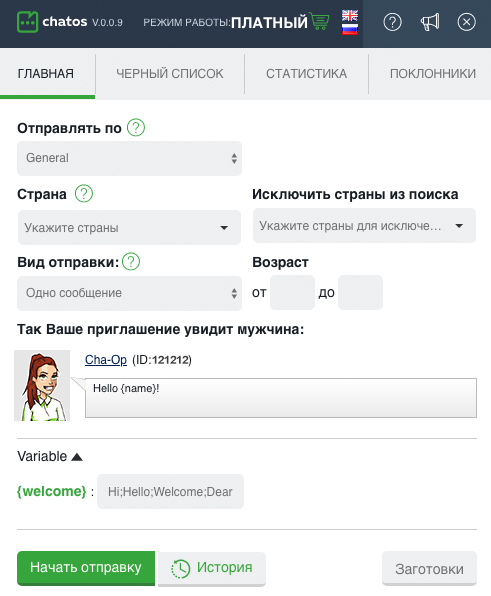Click help icon next to Отправлять по
Screen dimensions: 491x596
click(136, 128)
